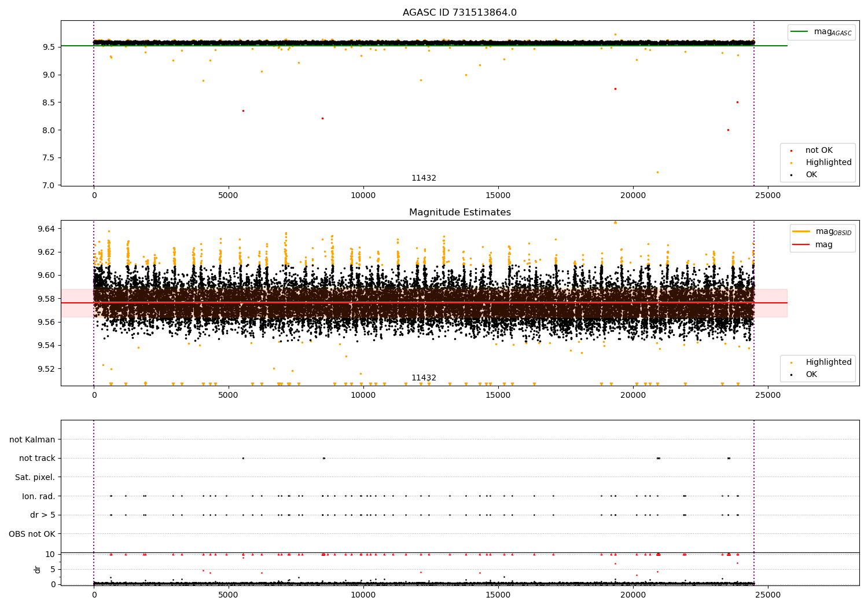Click the red not-OK point near magnitude 8.75
The height and width of the screenshot is (608, 868).
tap(615, 89)
